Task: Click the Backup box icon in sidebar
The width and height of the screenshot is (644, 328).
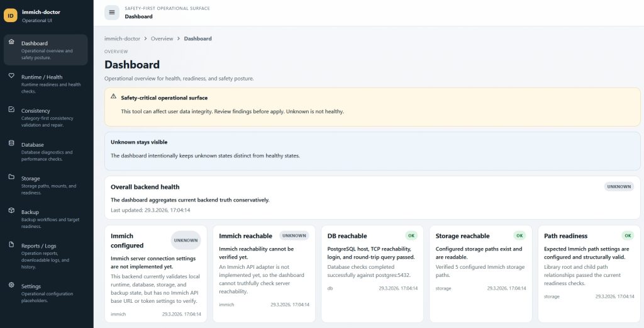Action: click(11, 212)
